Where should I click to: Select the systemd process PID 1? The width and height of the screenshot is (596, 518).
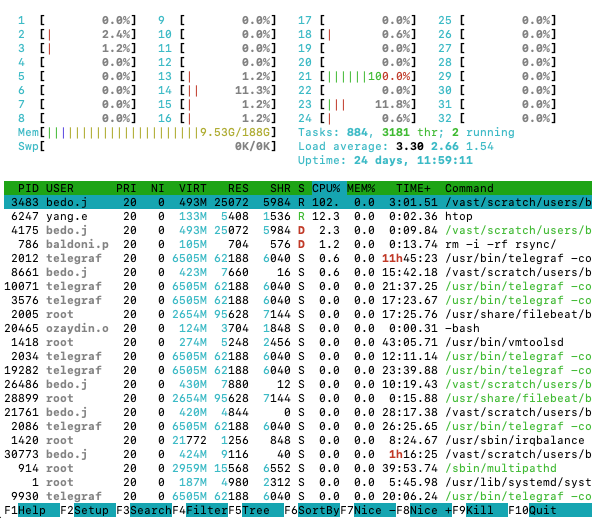tap(298, 482)
